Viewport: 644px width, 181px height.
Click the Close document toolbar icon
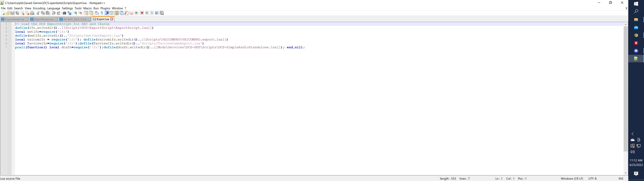[22, 13]
